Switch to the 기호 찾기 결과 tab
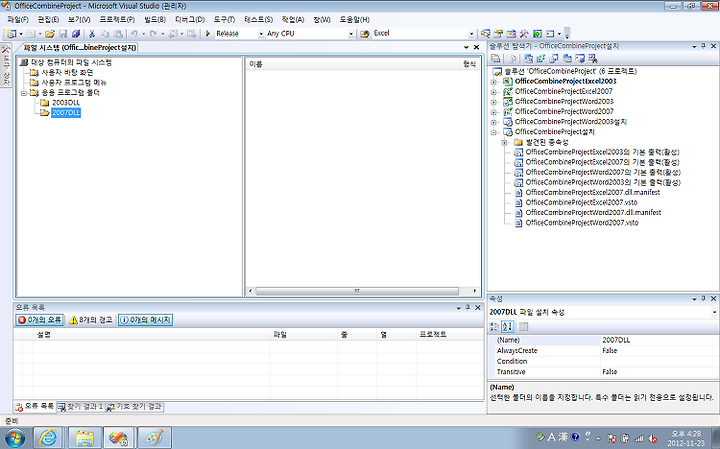Viewport: 720px width, 449px height. [x=135, y=407]
